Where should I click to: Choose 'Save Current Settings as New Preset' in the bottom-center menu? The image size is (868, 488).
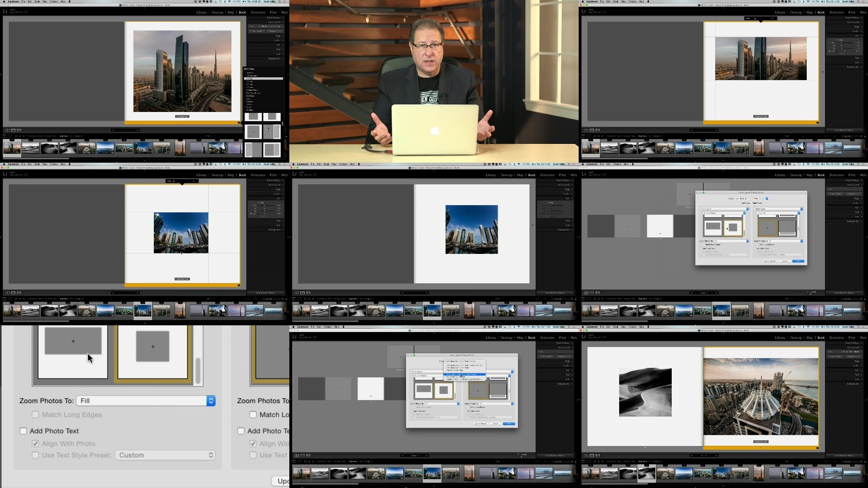tap(464, 374)
